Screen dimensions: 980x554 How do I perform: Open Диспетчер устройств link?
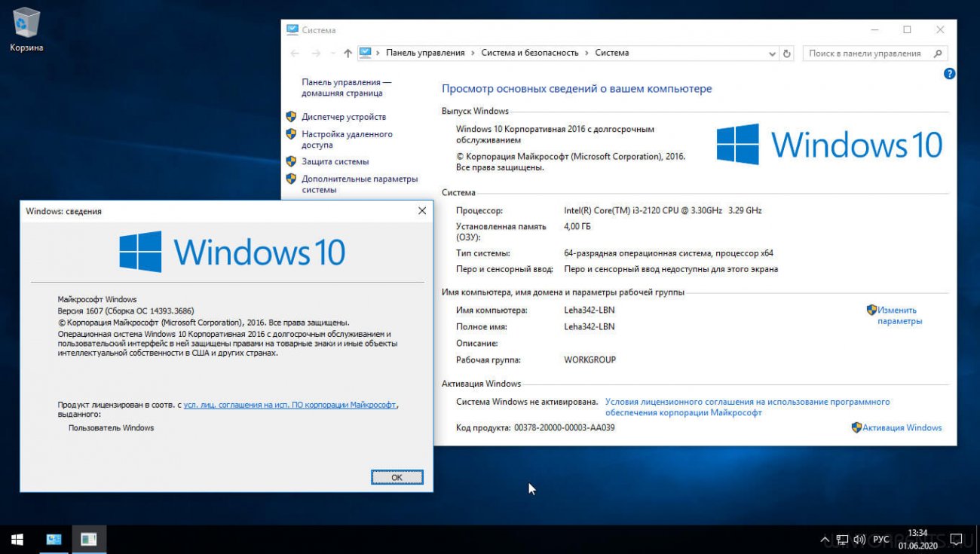(x=344, y=117)
